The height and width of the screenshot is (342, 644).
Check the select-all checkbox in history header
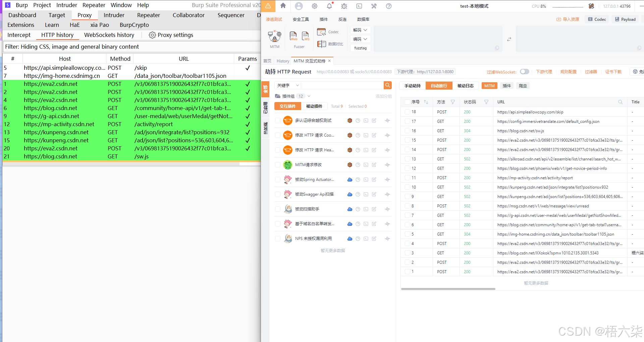point(407,102)
